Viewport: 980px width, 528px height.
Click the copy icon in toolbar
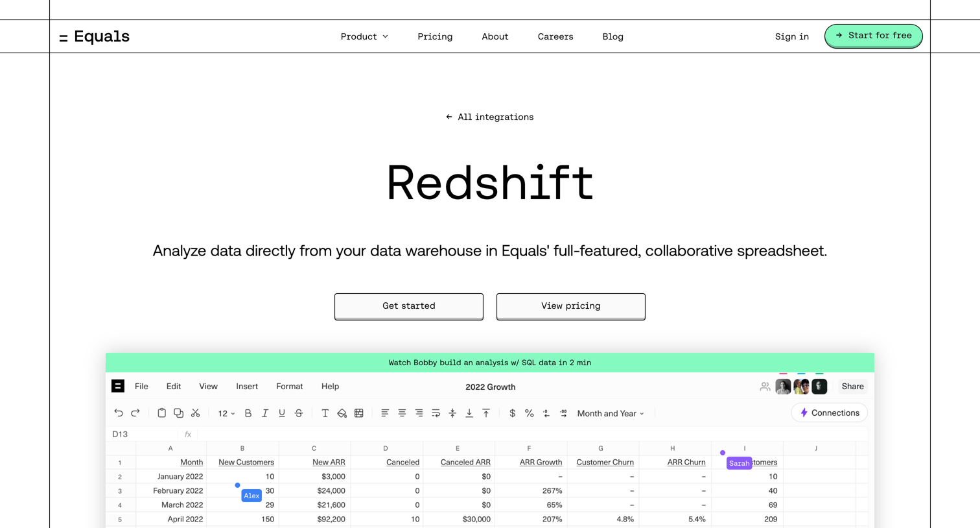(178, 413)
